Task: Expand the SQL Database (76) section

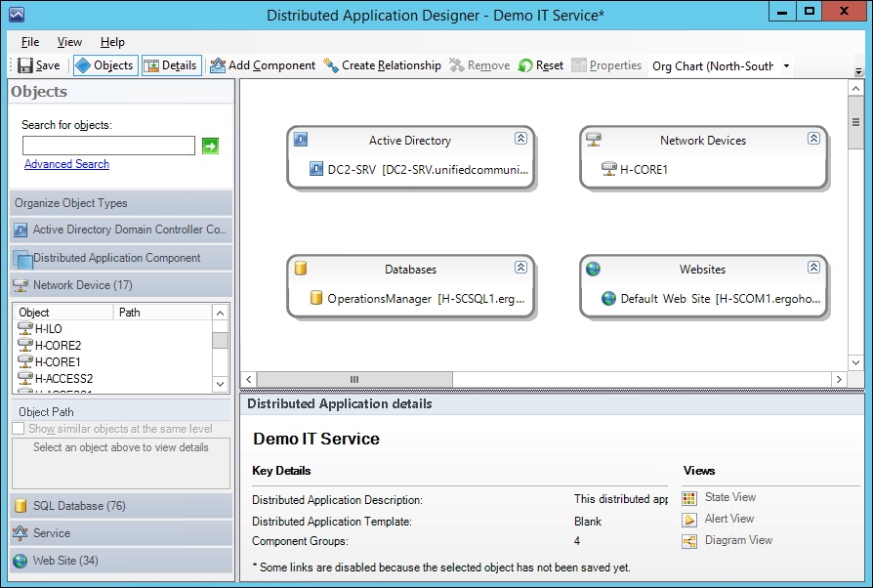Action: 121,506
